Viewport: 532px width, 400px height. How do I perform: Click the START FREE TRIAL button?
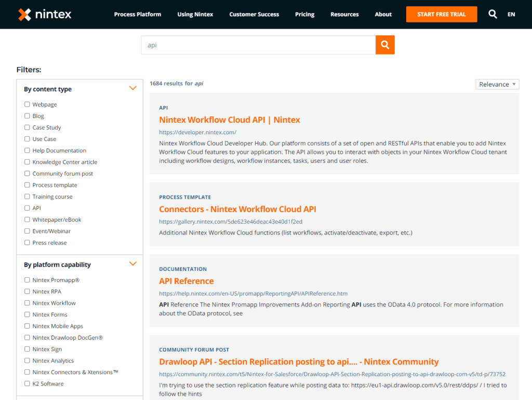[441, 14]
